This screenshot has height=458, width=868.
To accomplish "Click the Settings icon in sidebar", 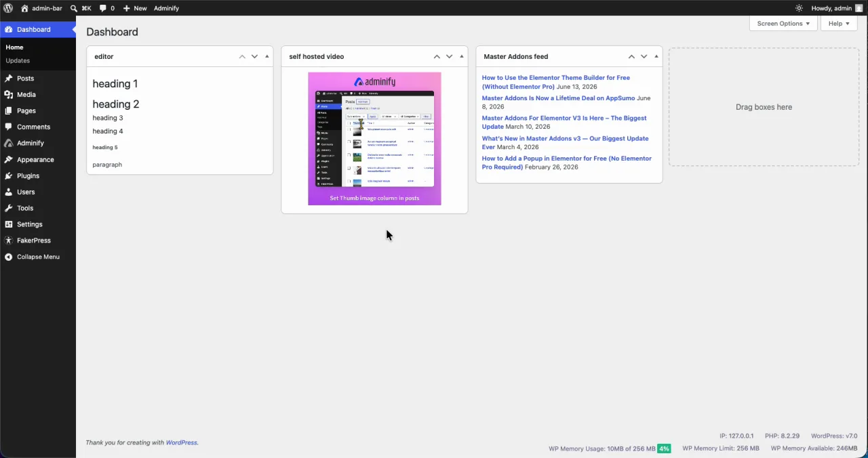I will [8, 224].
